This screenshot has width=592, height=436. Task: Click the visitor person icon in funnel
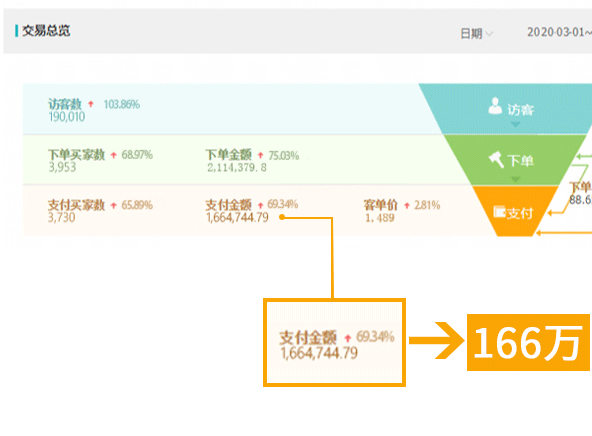click(x=495, y=106)
